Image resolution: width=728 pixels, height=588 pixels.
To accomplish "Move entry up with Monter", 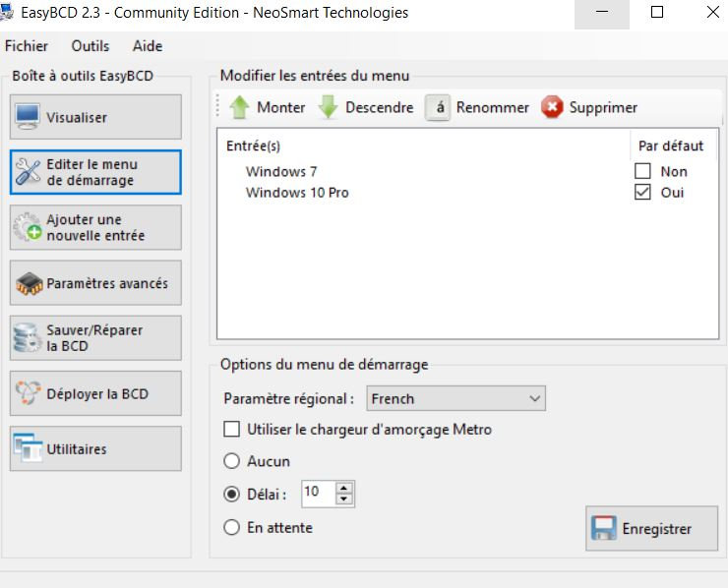I will tap(268, 107).
